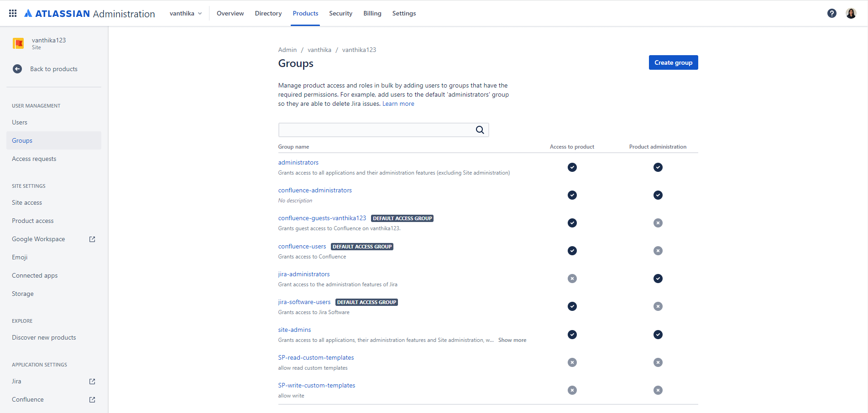Open the vanthika organization dropdown
Image resolution: width=868 pixels, height=413 pixels.
coord(185,13)
